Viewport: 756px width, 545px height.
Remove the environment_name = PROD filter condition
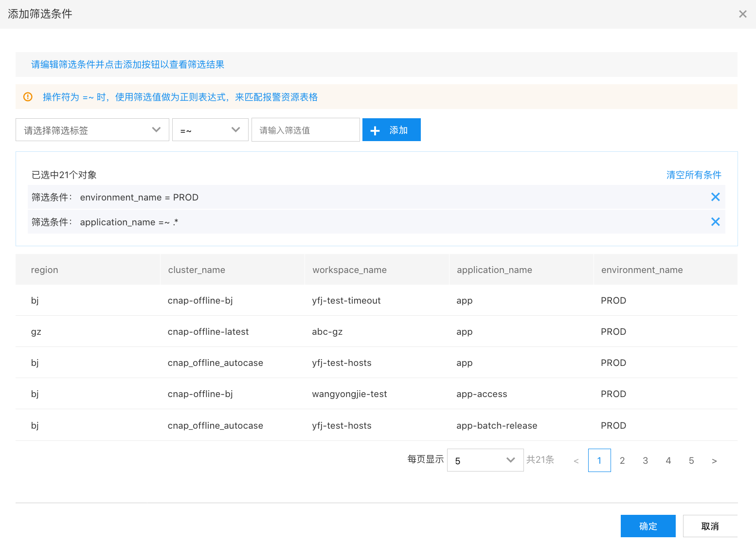(715, 197)
